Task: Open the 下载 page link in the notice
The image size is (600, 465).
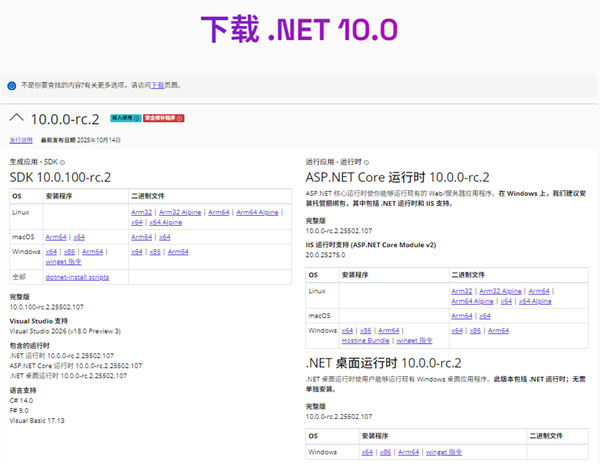Action: 157,85
